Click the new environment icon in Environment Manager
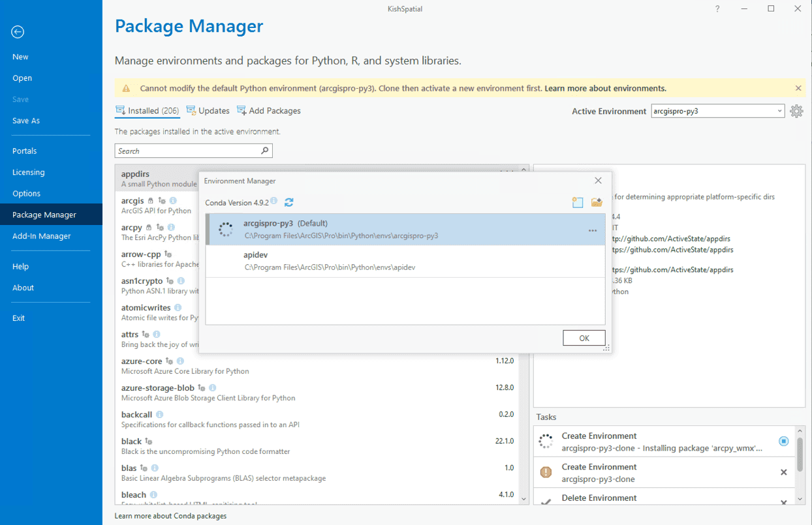Viewport: 812px width, 525px height. (x=577, y=202)
